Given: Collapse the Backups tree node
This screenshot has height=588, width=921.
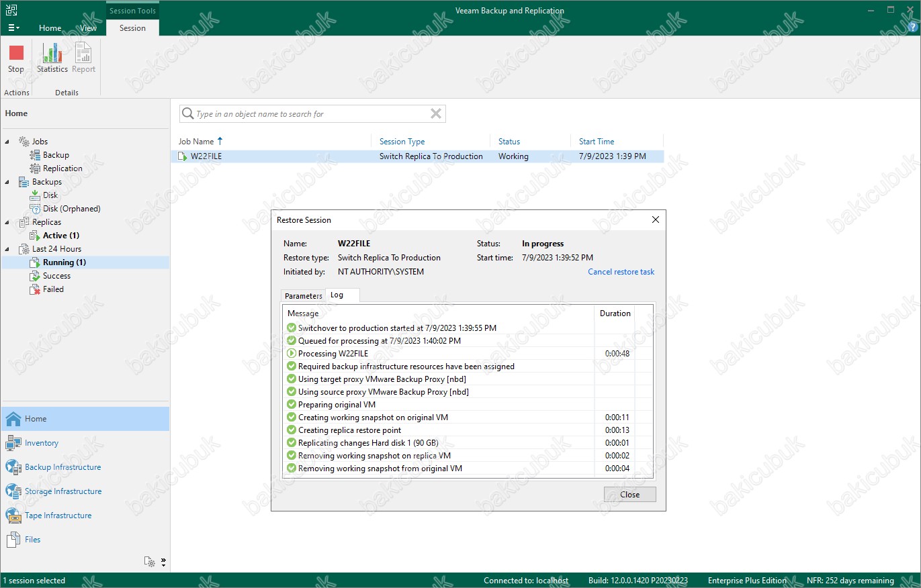Looking at the screenshot, I should click(x=7, y=182).
